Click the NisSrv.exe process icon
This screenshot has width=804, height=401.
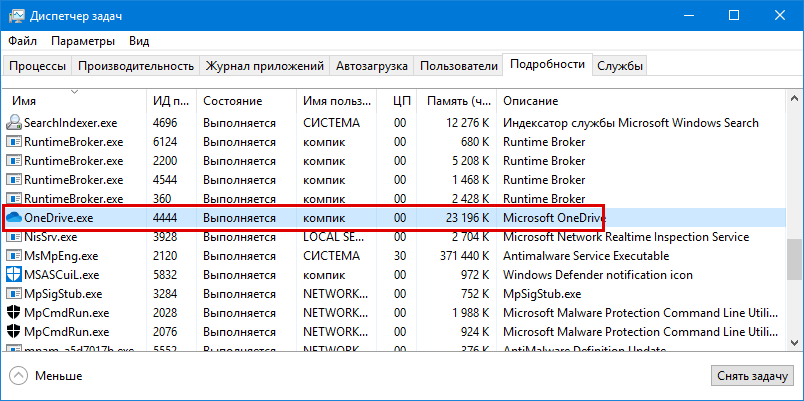point(14,237)
